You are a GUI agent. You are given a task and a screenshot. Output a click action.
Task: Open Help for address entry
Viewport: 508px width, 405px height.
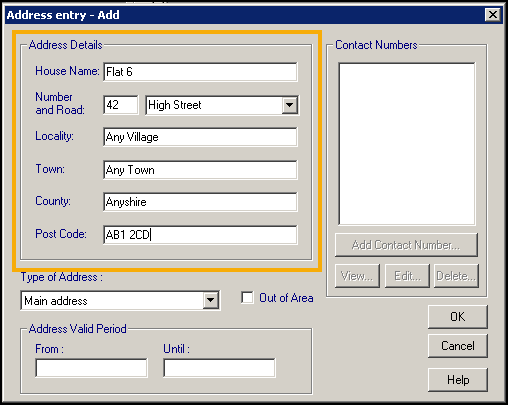(457, 380)
